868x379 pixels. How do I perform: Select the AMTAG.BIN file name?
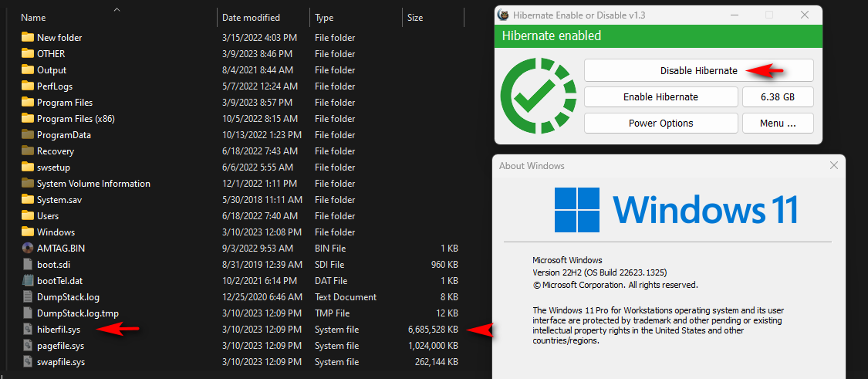(x=61, y=249)
